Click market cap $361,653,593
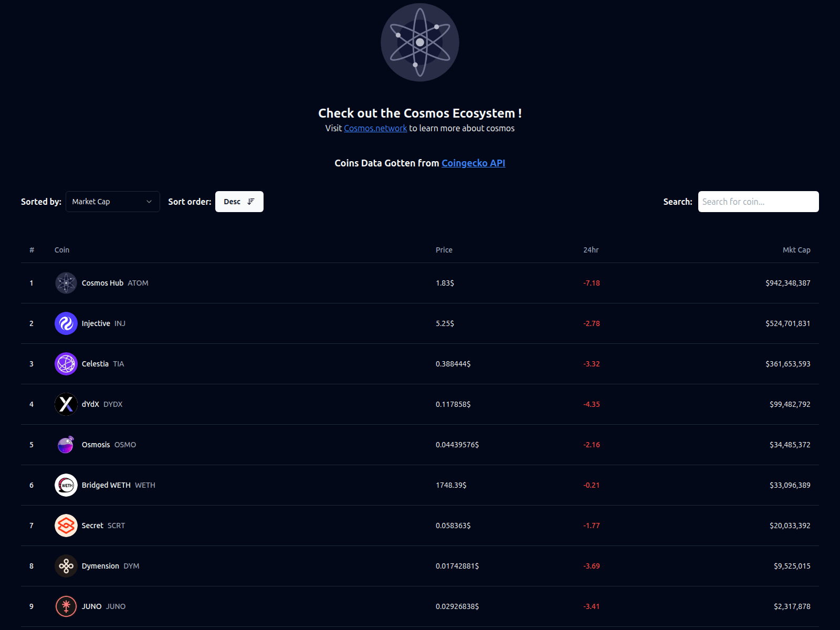The image size is (840, 630). click(x=788, y=364)
